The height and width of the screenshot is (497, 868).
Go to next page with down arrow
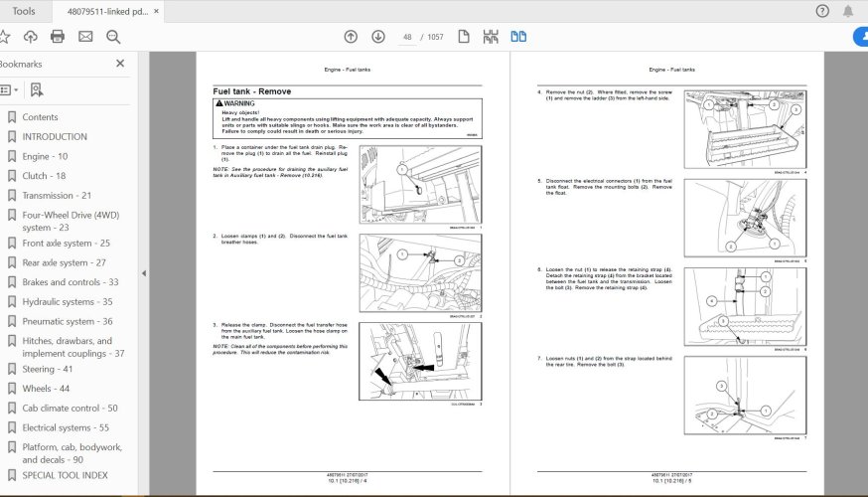coord(378,37)
